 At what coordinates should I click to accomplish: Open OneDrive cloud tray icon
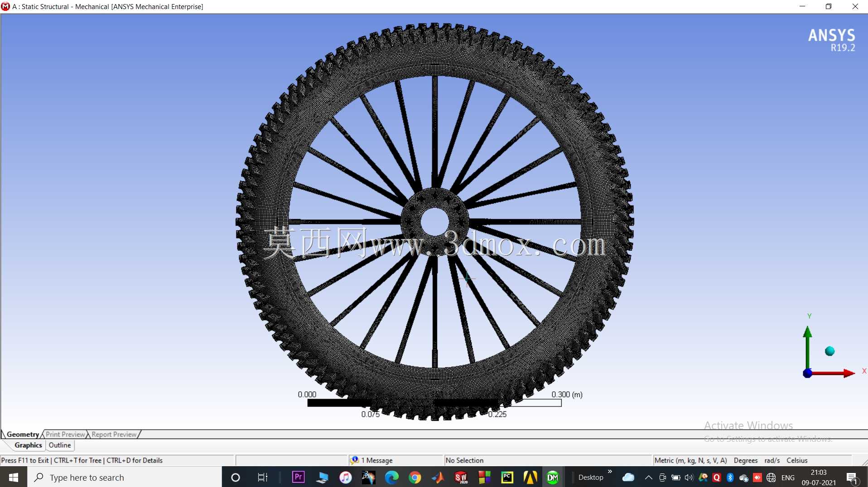tap(628, 477)
